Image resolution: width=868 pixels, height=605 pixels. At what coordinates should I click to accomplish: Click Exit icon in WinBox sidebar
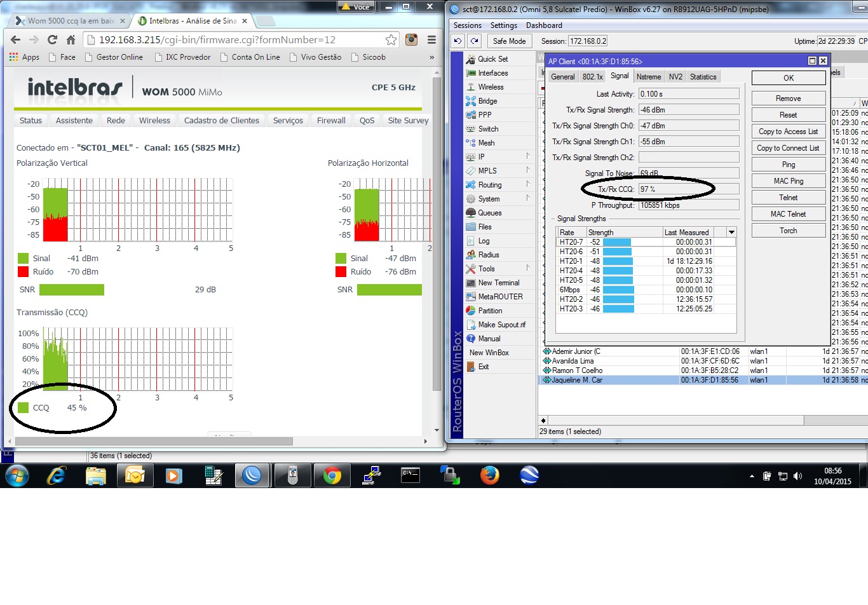471,367
